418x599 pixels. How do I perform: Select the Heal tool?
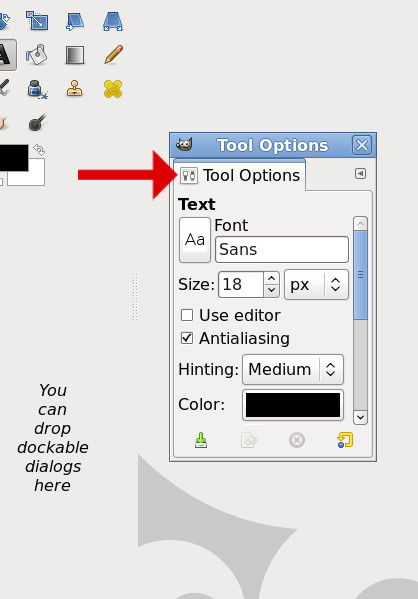[113, 89]
